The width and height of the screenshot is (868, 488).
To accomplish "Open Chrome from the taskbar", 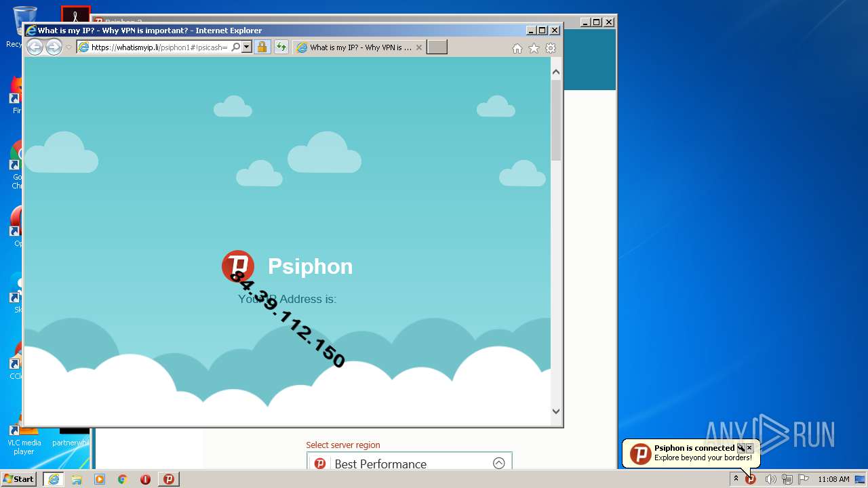I will pos(123,479).
